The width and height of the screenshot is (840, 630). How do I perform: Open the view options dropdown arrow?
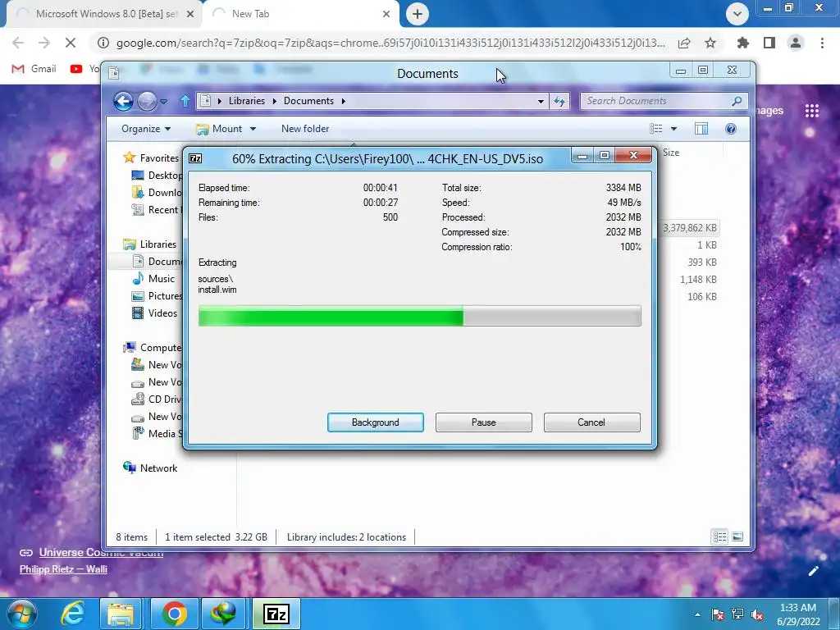(674, 129)
